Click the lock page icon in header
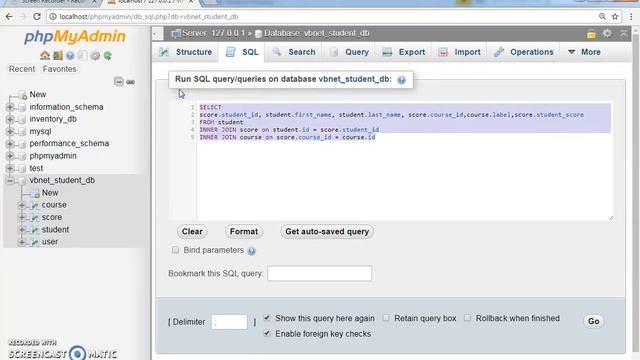Screen dimensions: 640x360 tap(591, 34)
